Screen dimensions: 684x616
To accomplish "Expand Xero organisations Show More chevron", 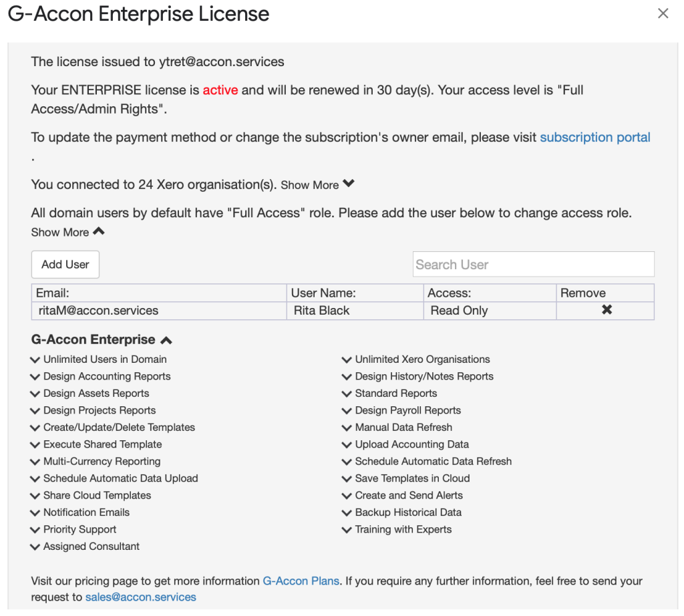I will (348, 184).
